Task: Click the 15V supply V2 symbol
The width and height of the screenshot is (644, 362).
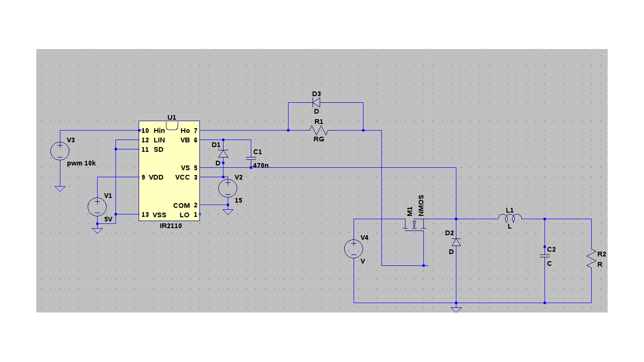Action: tap(227, 187)
